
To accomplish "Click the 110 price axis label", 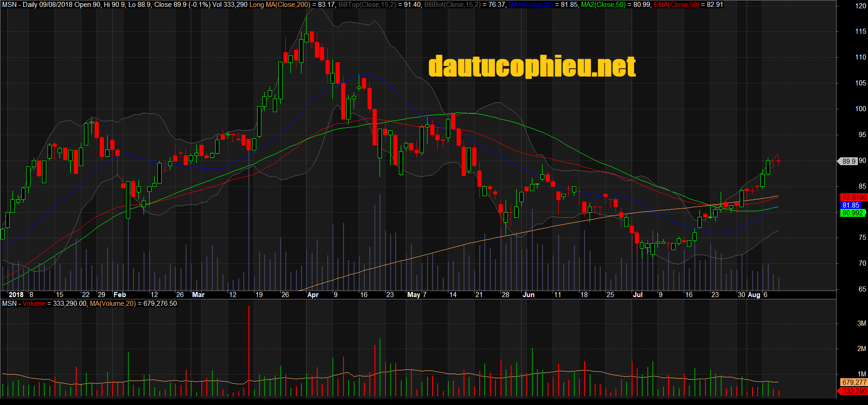I will pos(861,57).
